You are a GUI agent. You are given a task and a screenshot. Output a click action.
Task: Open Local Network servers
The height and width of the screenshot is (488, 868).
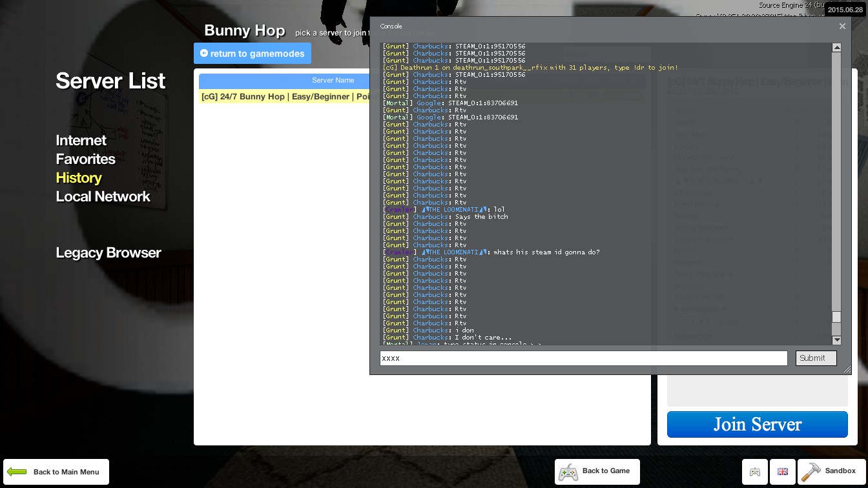[103, 196]
